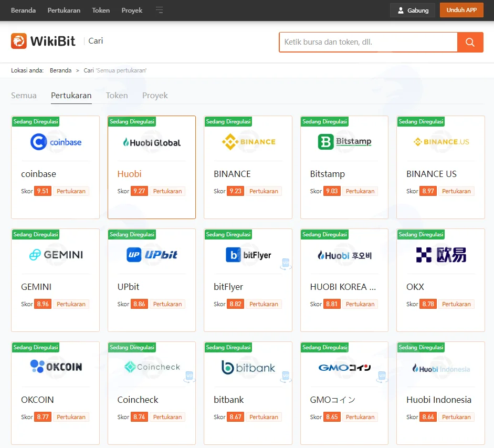Viewport: 494px width, 448px height.
Task: Switch to the Token results tab
Action: coord(117,95)
